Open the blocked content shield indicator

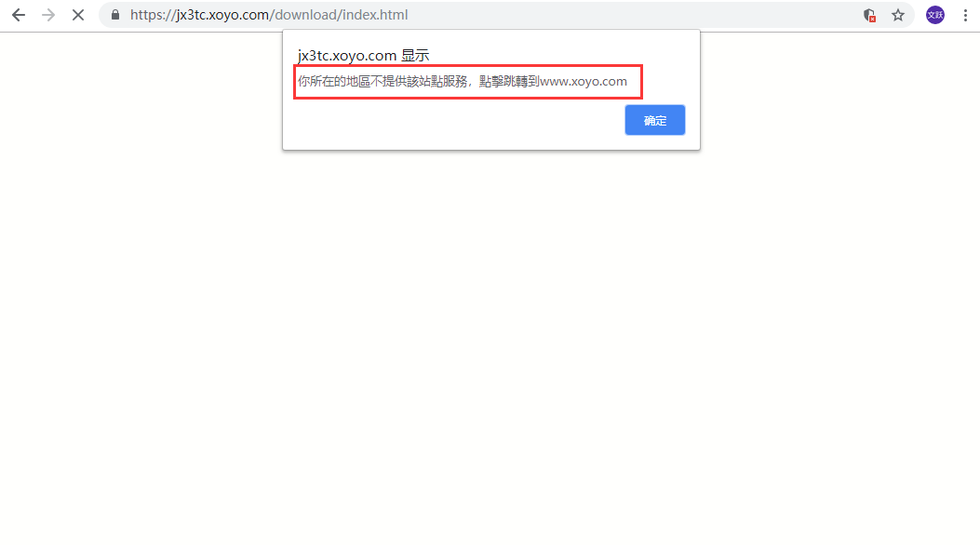coord(868,15)
